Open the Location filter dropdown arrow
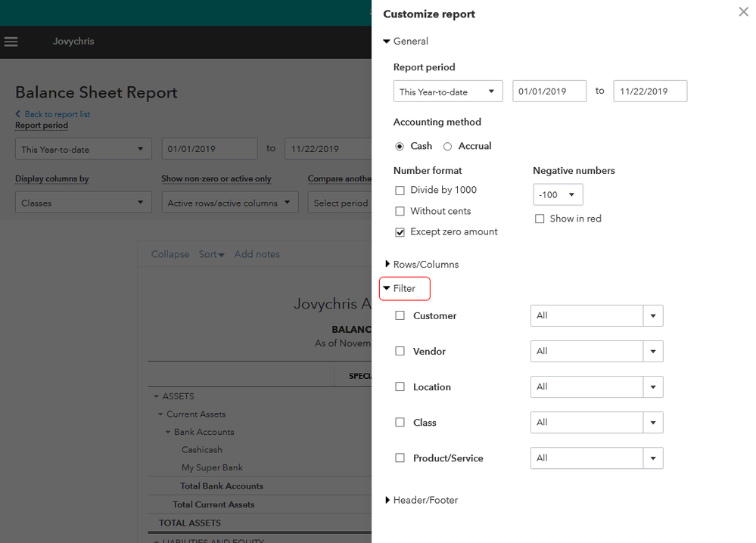 tap(653, 387)
